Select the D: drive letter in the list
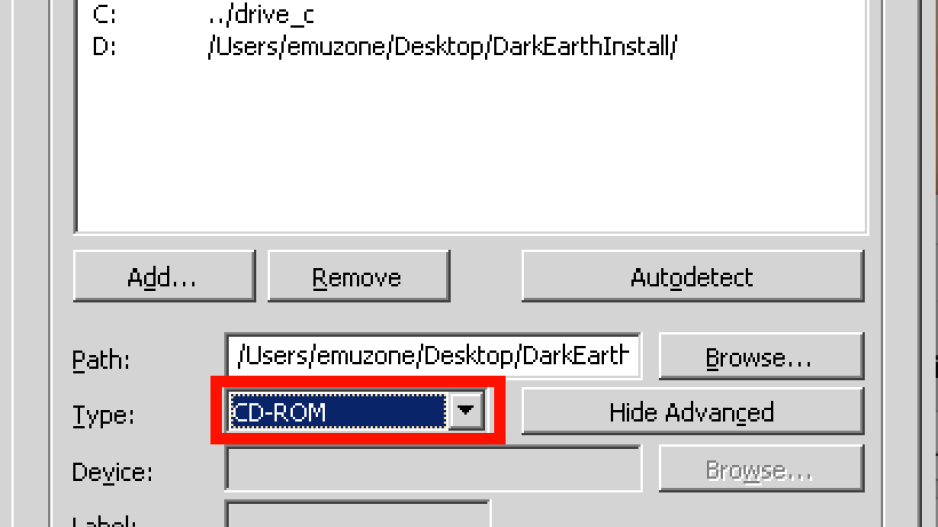Screen dimensions: 938x527 point(104,47)
